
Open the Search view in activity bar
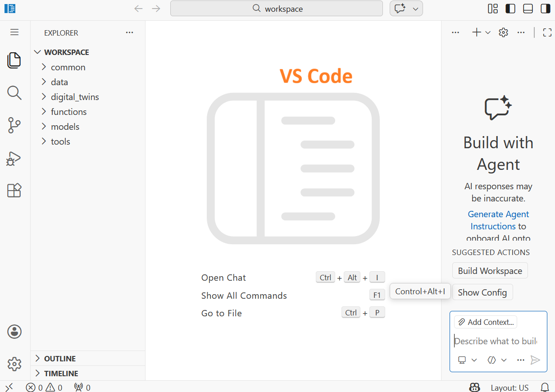click(x=14, y=93)
